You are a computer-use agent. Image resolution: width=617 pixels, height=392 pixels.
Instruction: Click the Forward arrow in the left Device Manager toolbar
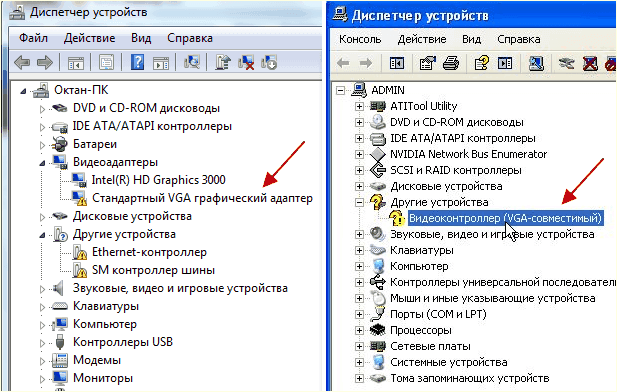44,62
